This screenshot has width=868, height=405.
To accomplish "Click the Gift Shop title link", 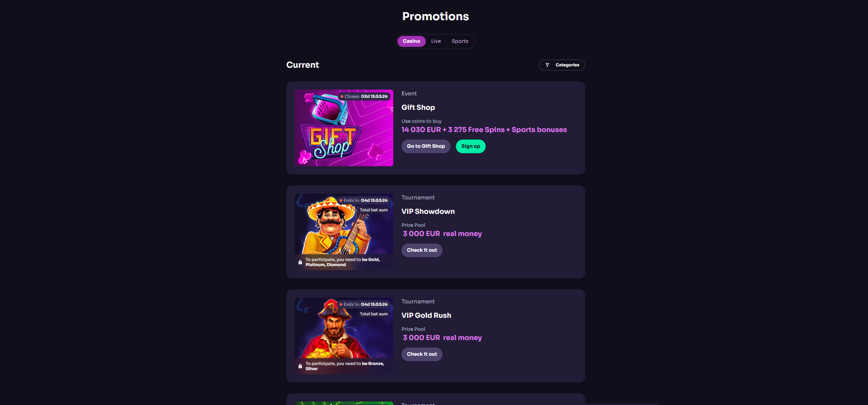I will click(418, 107).
